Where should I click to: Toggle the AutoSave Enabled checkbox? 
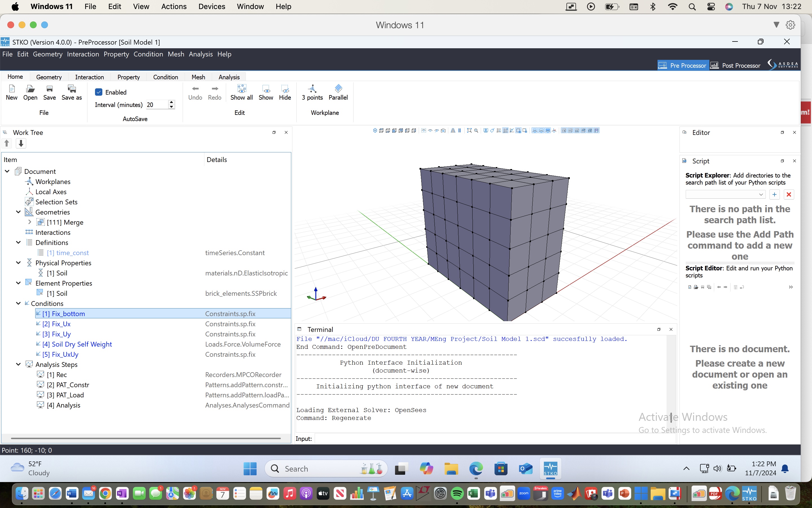(99, 92)
